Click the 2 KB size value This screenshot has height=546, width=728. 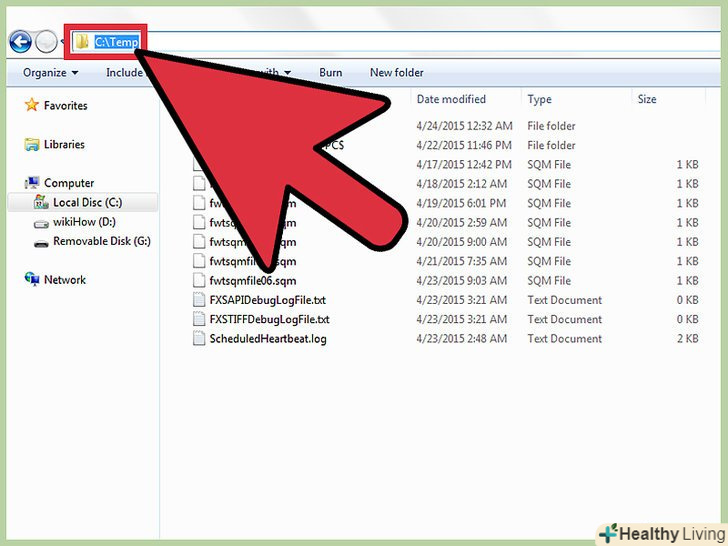coord(688,339)
